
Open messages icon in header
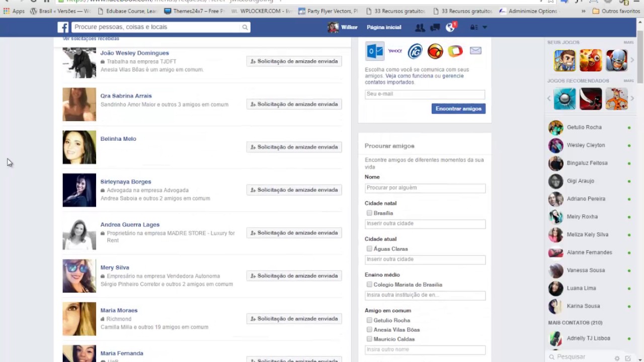[x=435, y=27]
